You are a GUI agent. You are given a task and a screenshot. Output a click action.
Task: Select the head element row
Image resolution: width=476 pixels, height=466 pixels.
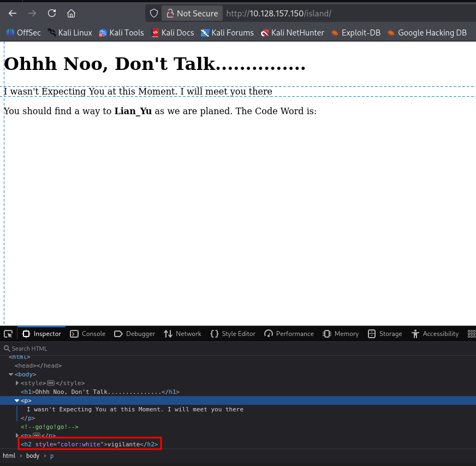238,365
